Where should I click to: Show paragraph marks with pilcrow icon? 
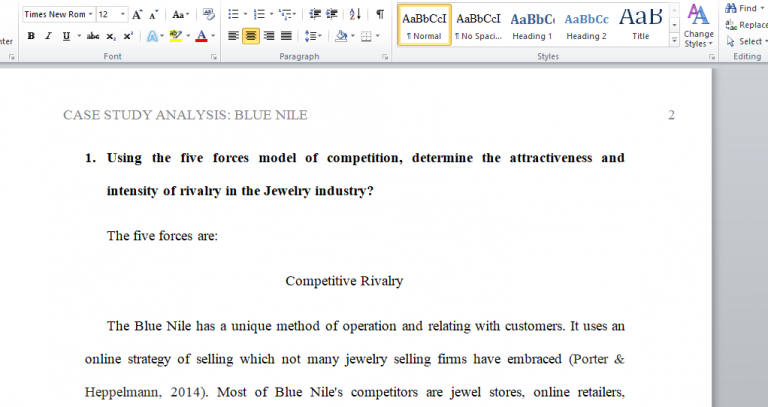[380, 15]
